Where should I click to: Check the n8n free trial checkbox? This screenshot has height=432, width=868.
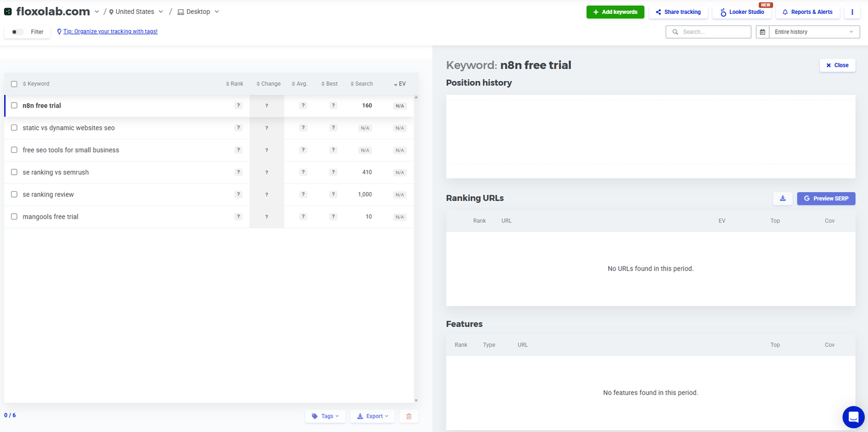[14, 105]
